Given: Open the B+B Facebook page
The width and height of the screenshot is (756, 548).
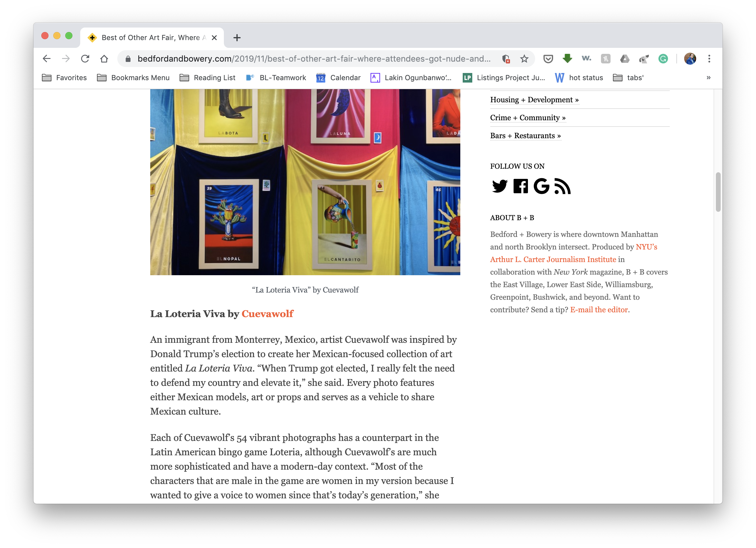Looking at the screenshot, I should click(520, 186).
